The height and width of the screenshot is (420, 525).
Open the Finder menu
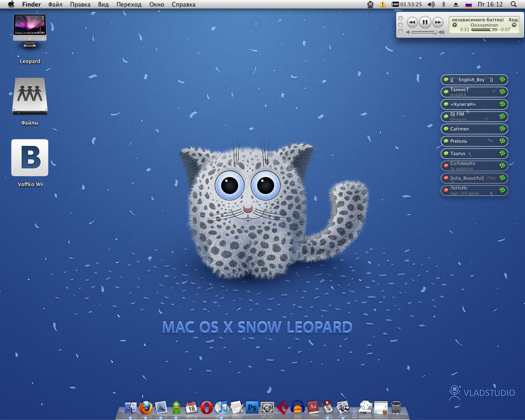tap(32, 5)
